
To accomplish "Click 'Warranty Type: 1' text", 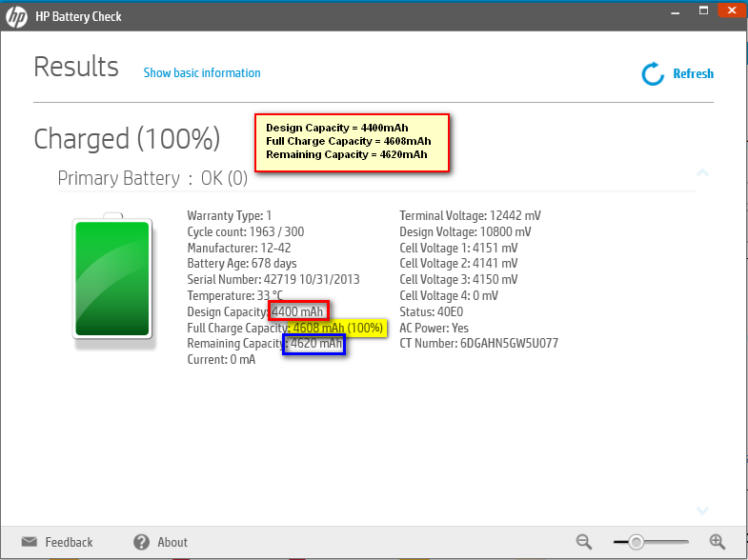I will (x=229, y=216).
